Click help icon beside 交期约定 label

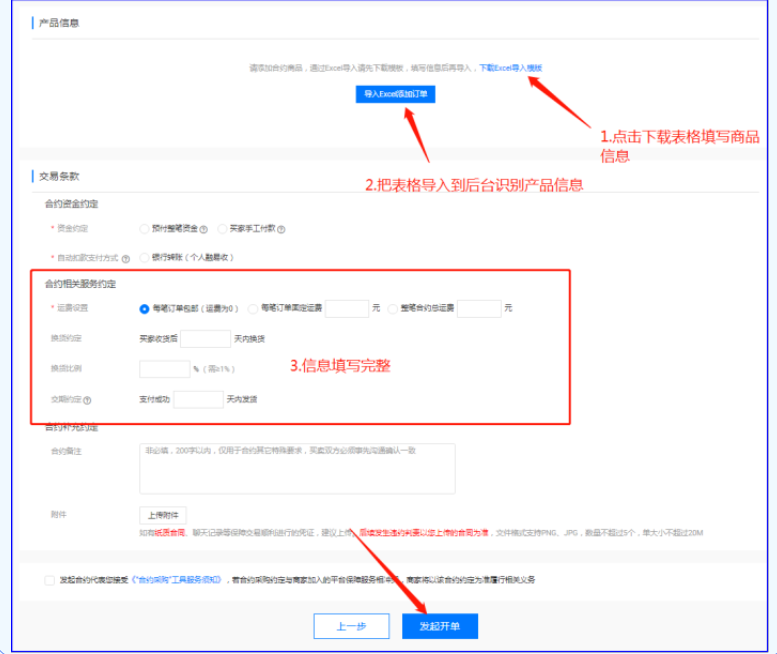tap(88, 400)
